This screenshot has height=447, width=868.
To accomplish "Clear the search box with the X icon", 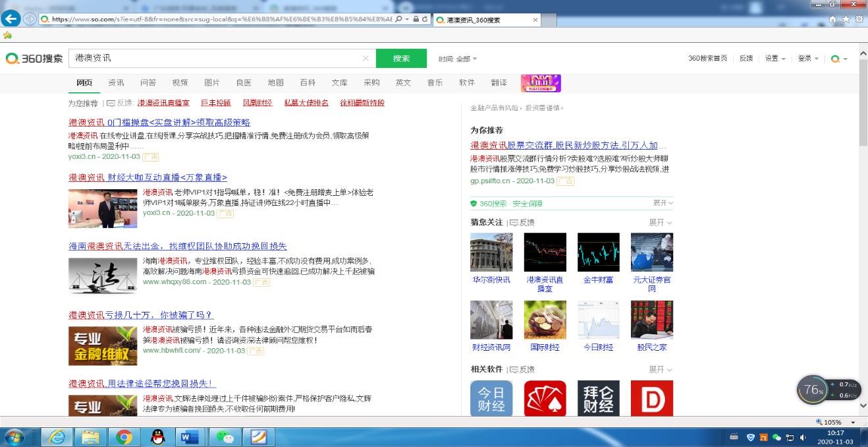I will [366, 59].
